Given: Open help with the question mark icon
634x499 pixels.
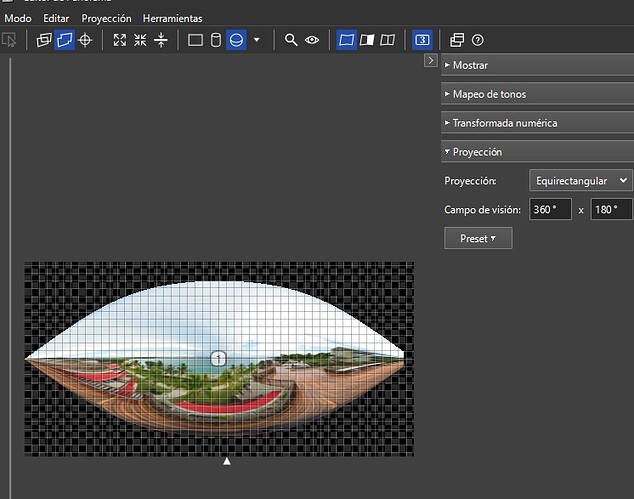Looking at the screenshot, I should pos(478,40).
